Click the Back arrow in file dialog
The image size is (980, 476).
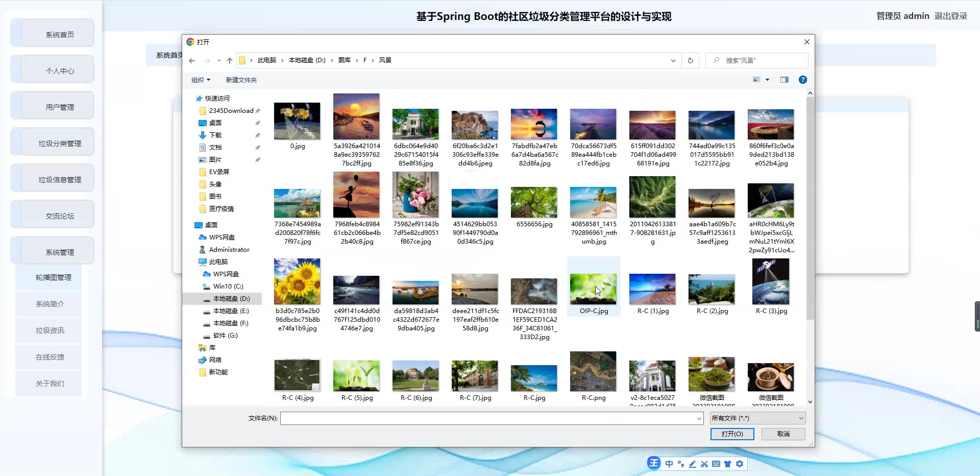pyautogui.click(x=192, y=61)
